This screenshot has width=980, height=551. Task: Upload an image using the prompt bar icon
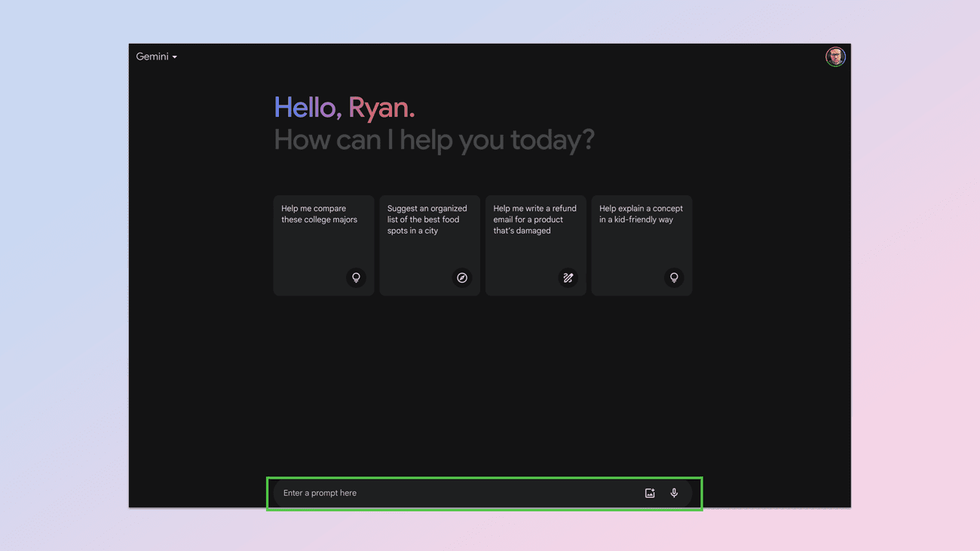[x=650, y=493]
